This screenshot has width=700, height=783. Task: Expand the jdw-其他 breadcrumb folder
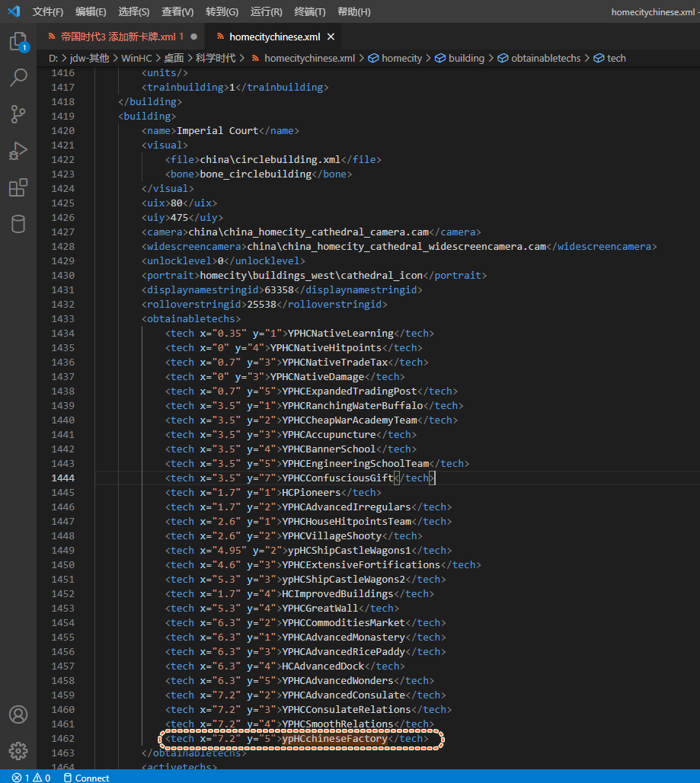point(89,59)
